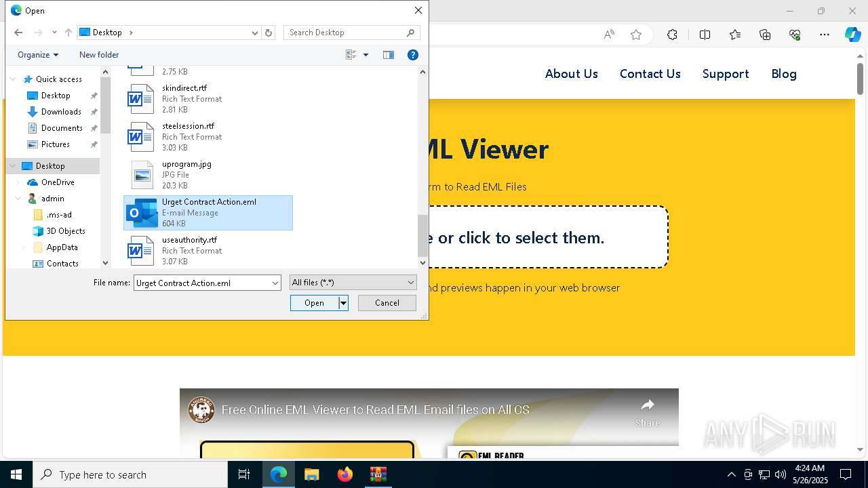
Task: Open Edge Favorites list
Action: (x=735, y=35)
